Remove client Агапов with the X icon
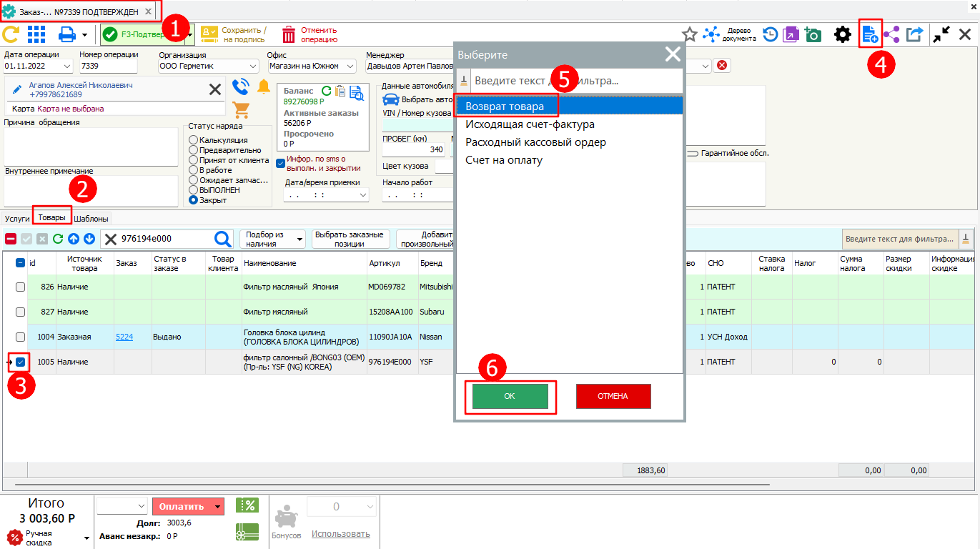The image size is (980, 549). [214, 89]
